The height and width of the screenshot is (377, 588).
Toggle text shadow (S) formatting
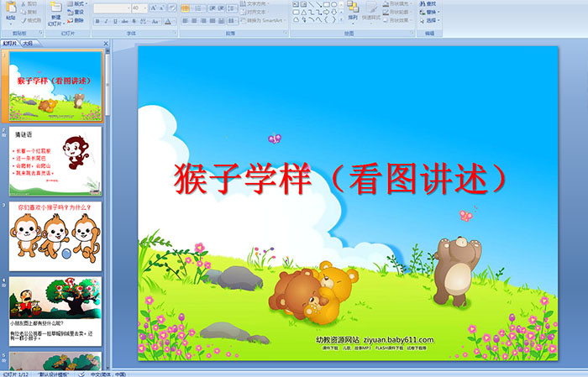tap(134, 21)
